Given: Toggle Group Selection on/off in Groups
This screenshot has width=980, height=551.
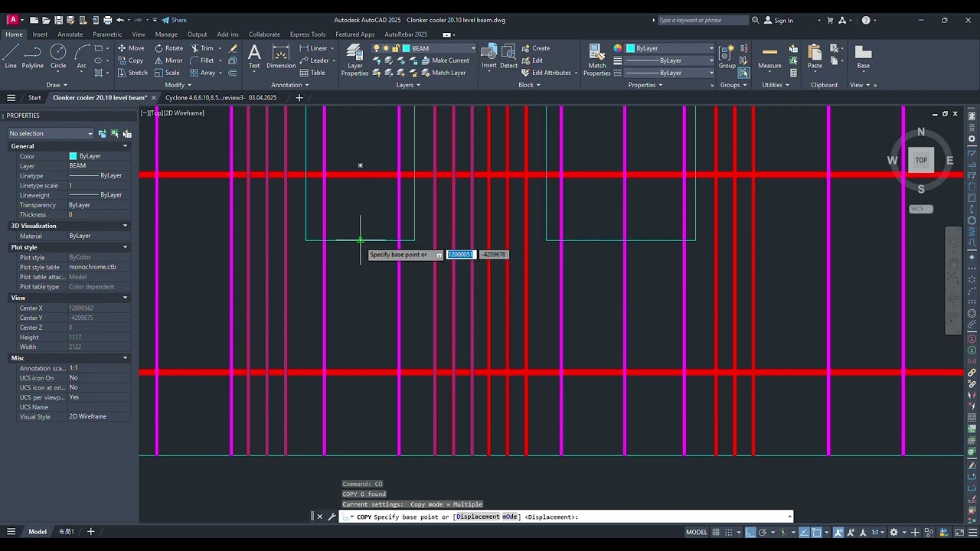Looking at the screenshot, I should (x=743, y=73).
